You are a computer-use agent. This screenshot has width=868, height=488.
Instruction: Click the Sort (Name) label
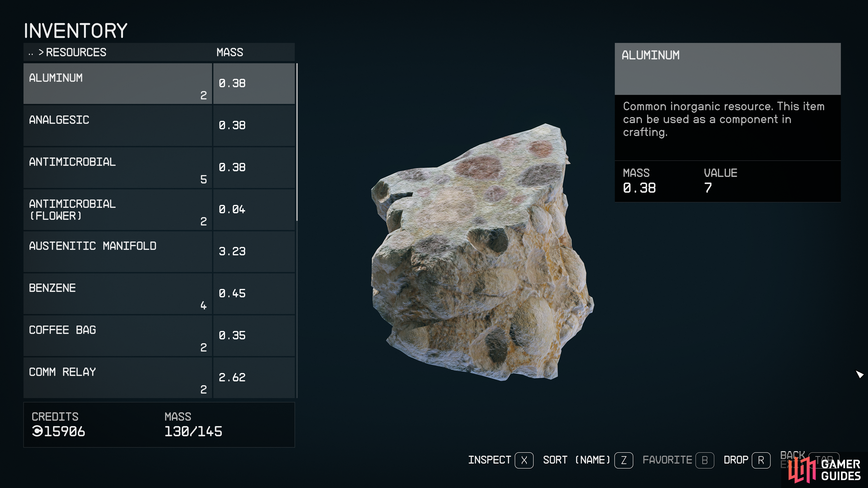coord(577,460)
